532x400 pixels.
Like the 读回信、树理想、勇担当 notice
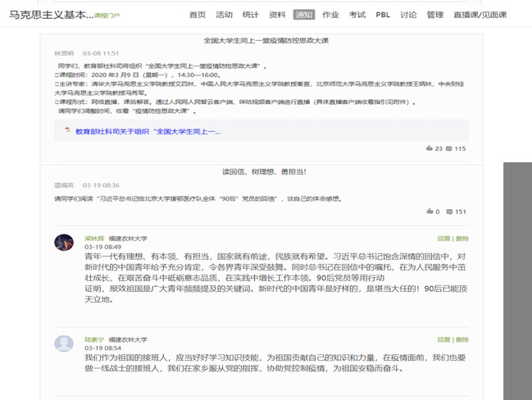coord(430,211)
